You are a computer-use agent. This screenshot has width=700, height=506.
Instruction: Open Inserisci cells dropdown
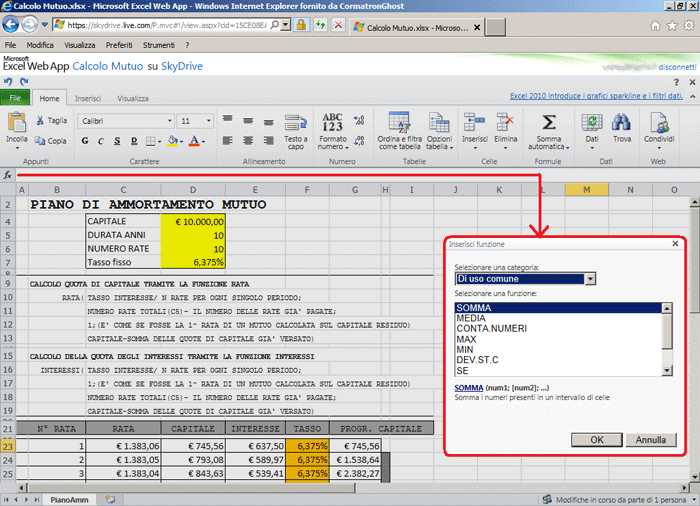(475, 130)
